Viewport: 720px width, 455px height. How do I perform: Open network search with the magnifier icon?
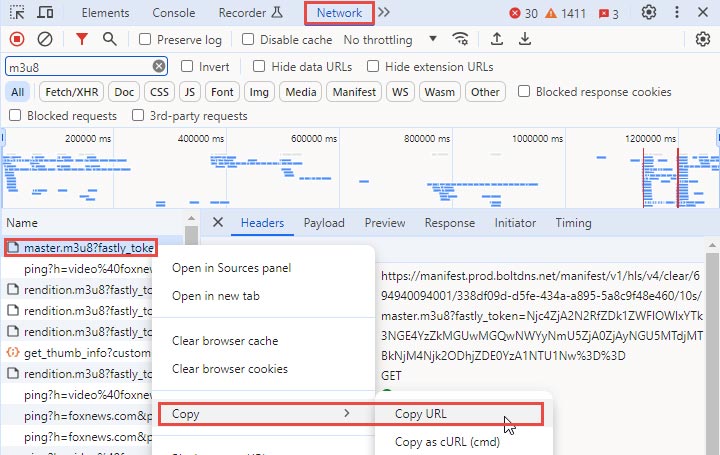pos(109,39)
